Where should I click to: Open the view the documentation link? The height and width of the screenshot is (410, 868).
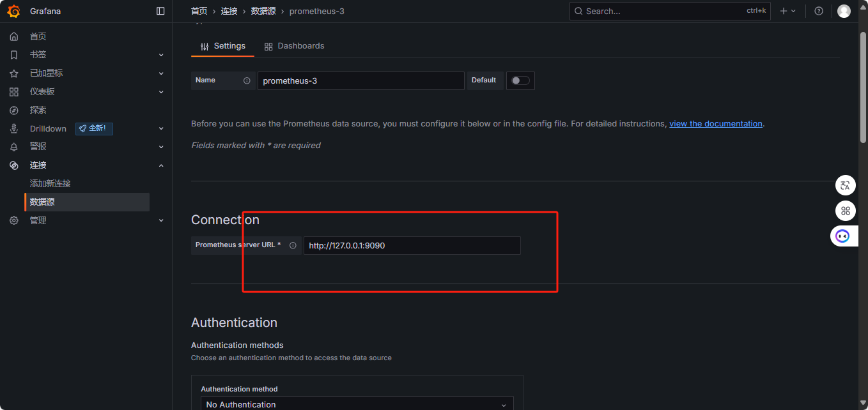point(716,124)
